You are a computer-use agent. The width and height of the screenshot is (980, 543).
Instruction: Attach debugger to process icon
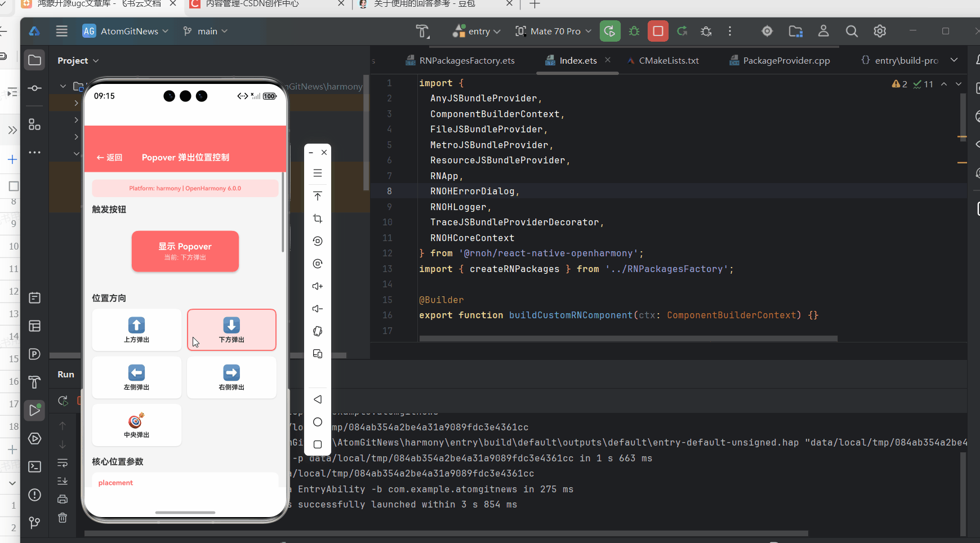706,31
